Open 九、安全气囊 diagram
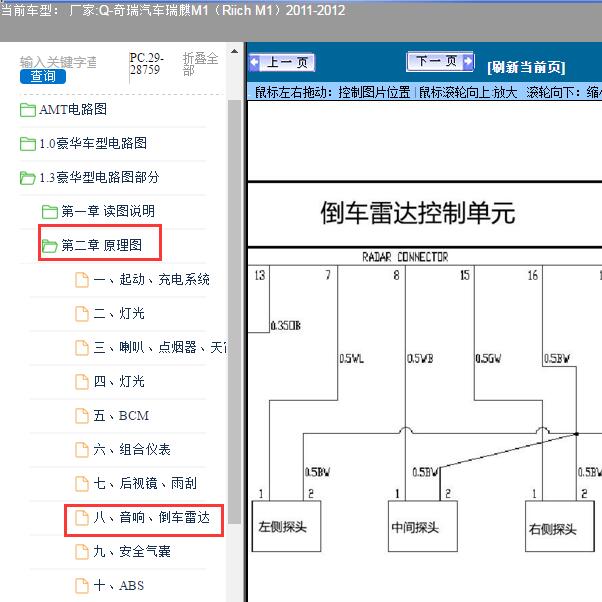The height and width of the screenshot is (602, 602). click(132, 551)
